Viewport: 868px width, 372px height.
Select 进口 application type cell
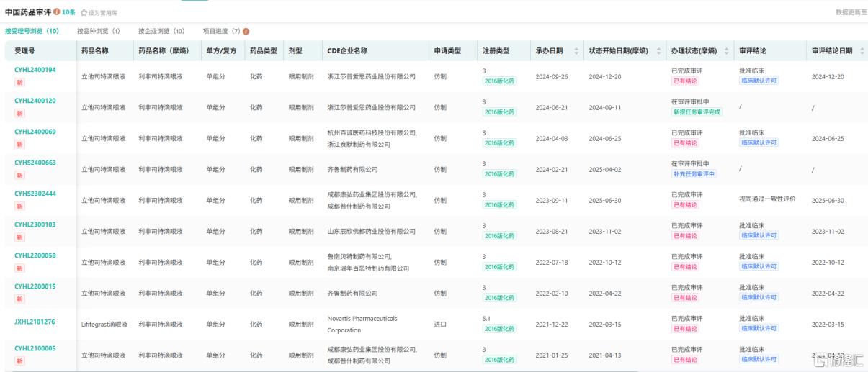[x=440, y=324]
